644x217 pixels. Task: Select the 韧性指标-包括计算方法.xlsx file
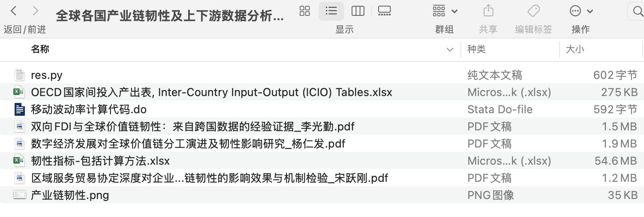tap(100, 161)
